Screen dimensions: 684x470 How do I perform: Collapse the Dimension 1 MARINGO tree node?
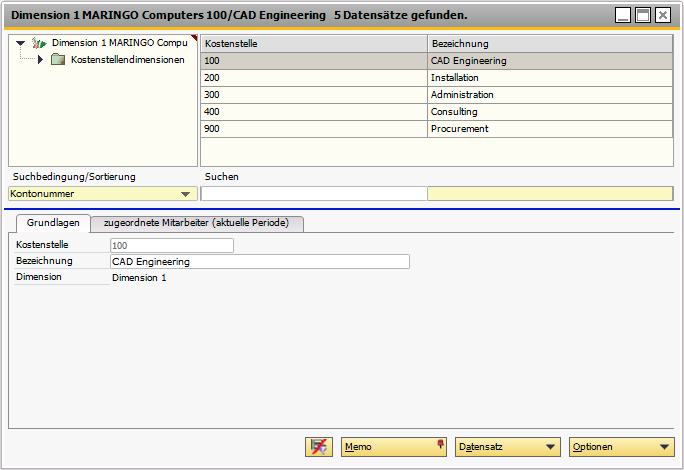pyautogui.click(x=21, y=43)
